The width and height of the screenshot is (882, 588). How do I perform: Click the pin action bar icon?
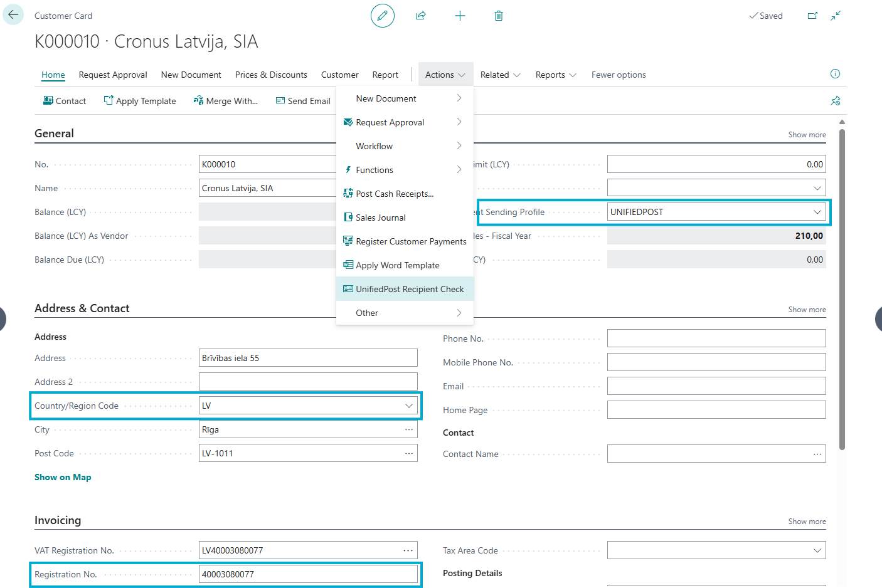(x=836, y=101)
